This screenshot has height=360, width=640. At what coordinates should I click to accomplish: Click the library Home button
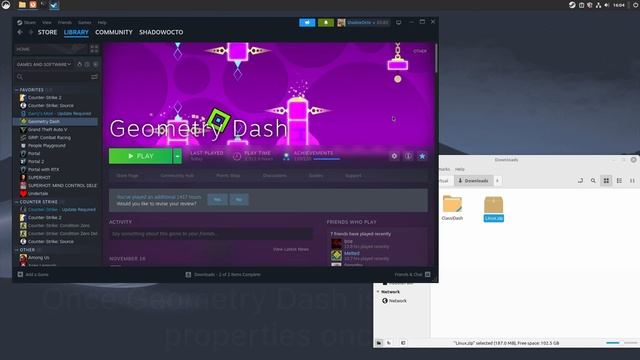(x=51, y=49)
